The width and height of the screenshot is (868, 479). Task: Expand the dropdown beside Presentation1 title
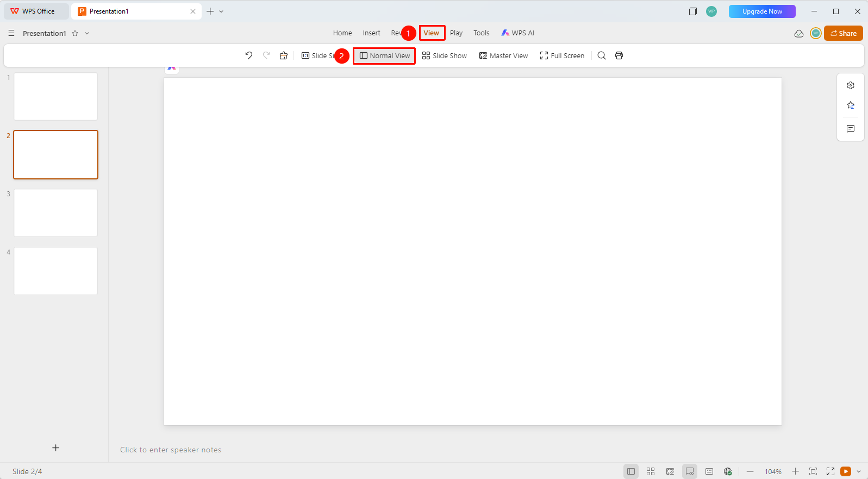tap(87, 33)
